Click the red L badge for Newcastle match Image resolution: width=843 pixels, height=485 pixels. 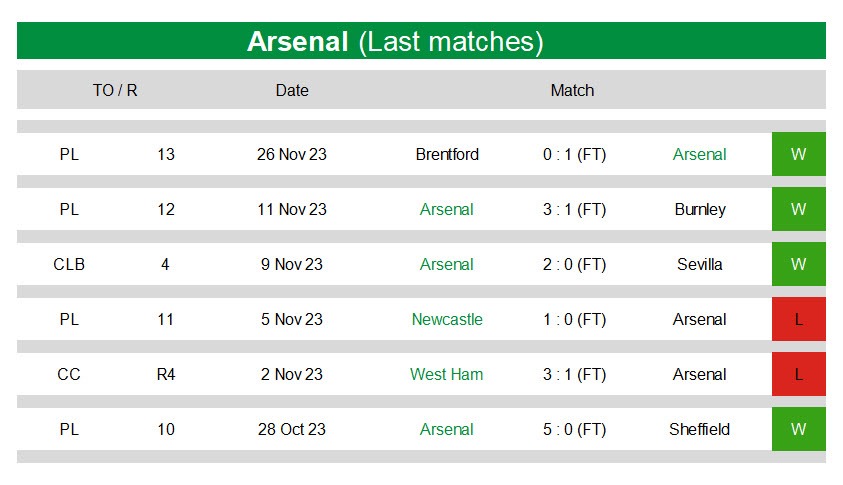pyautogui.click(x=798, y=319)
